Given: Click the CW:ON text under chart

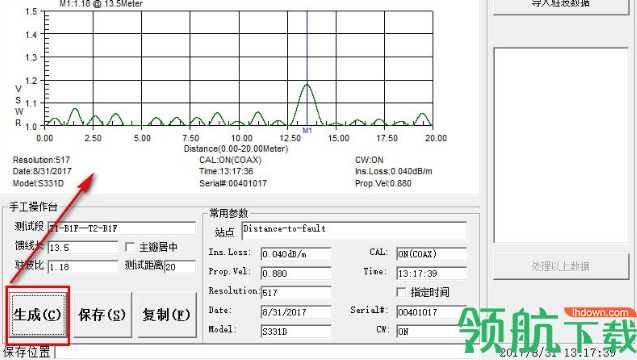Looking at the screenshot, I should point(369,160).
